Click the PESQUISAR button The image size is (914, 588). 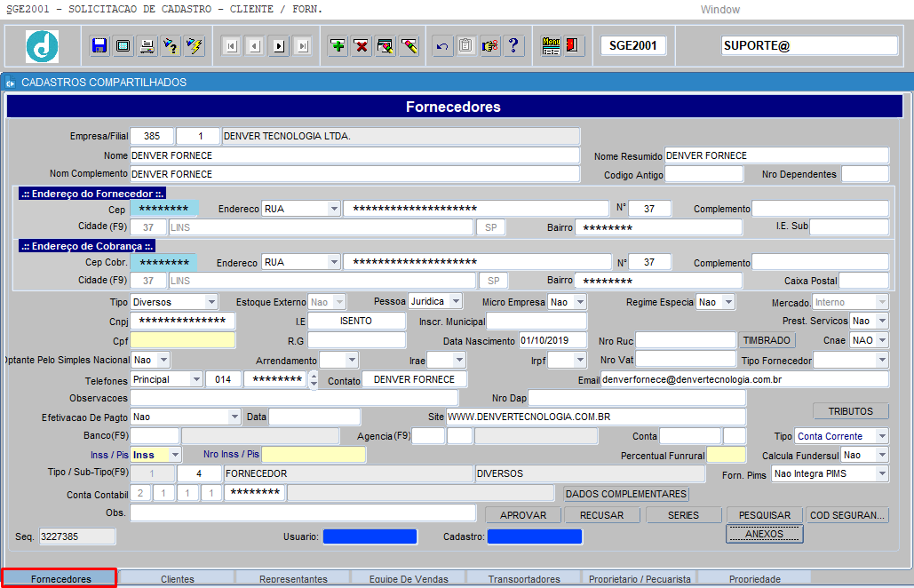click(765, 515)
